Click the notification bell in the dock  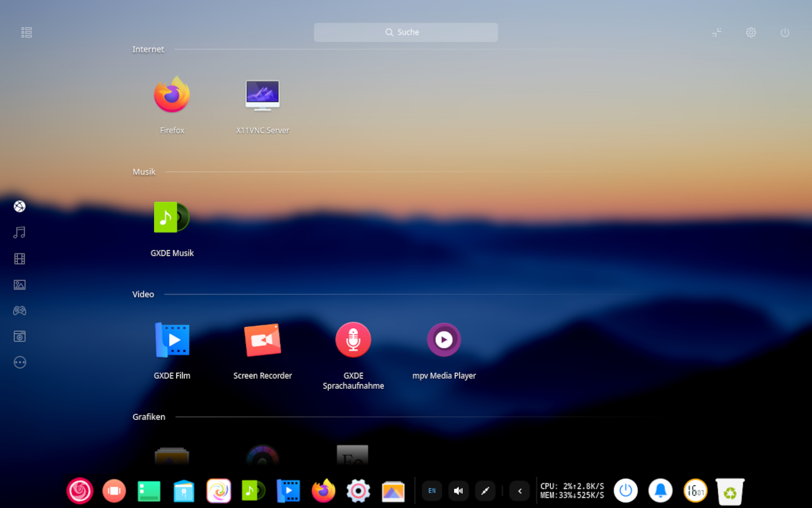pos(660,491)
